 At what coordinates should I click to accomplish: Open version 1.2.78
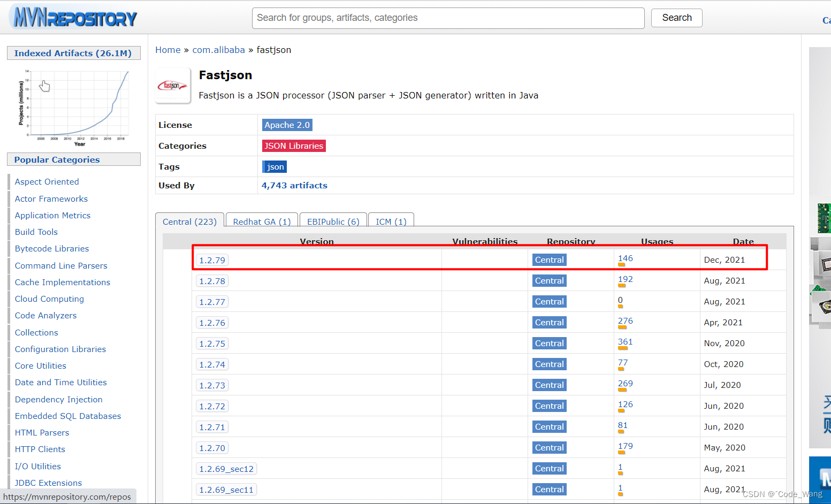(212, 281)
